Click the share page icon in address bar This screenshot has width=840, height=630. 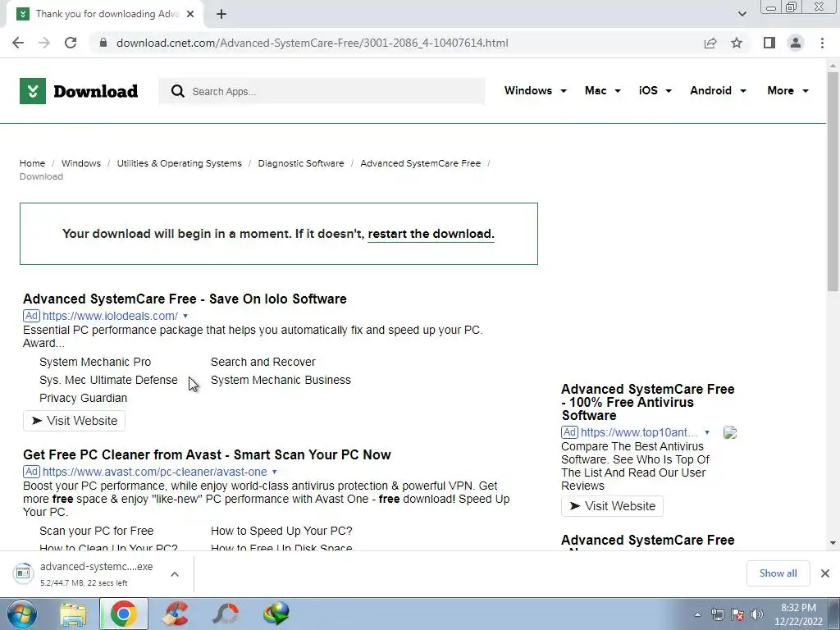(x=710, y=43)
